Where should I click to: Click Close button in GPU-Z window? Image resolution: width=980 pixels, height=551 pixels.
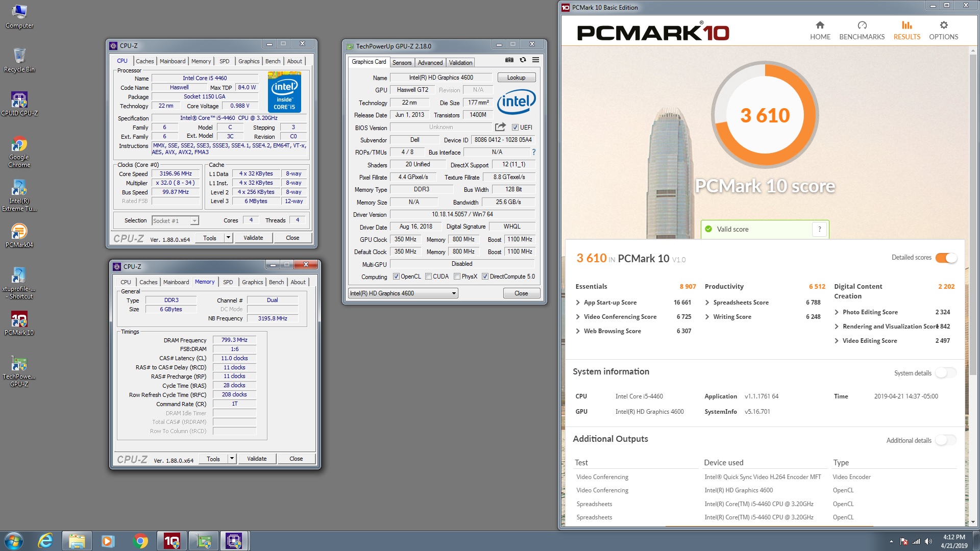click(x=521, y=293)
